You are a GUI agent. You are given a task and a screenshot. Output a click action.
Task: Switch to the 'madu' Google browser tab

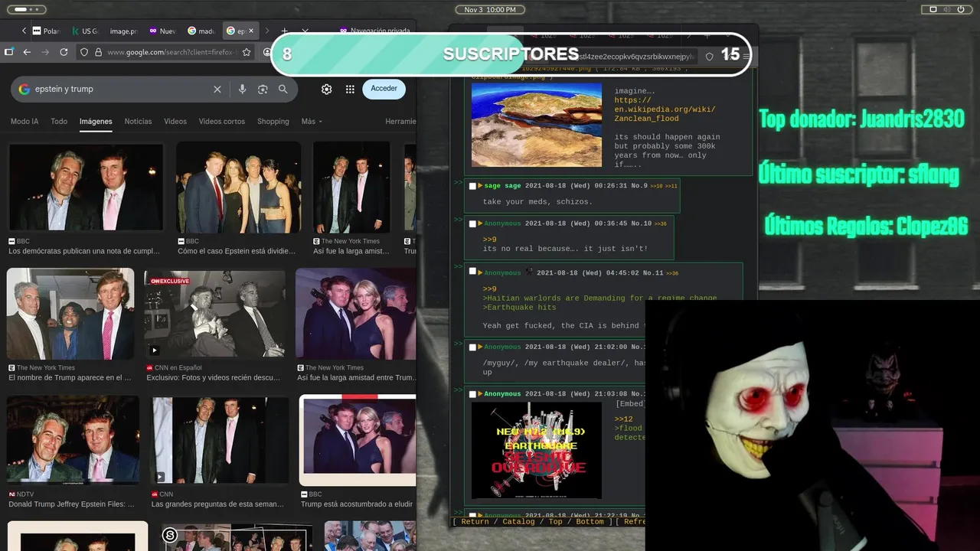point(201,31)
